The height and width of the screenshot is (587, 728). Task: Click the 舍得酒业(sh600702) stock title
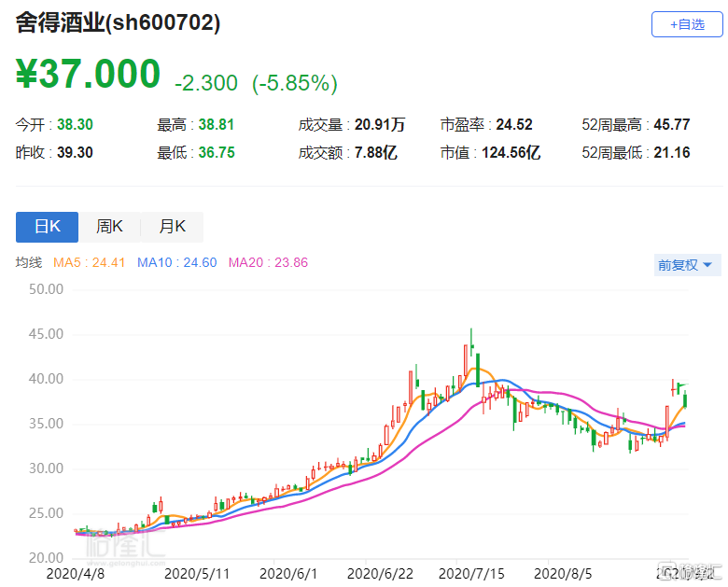coord(119,24)
